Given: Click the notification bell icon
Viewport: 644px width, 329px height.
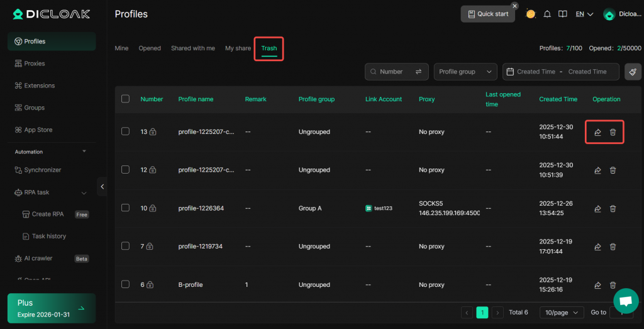Looking at the screenshot, I should [547, 14].
